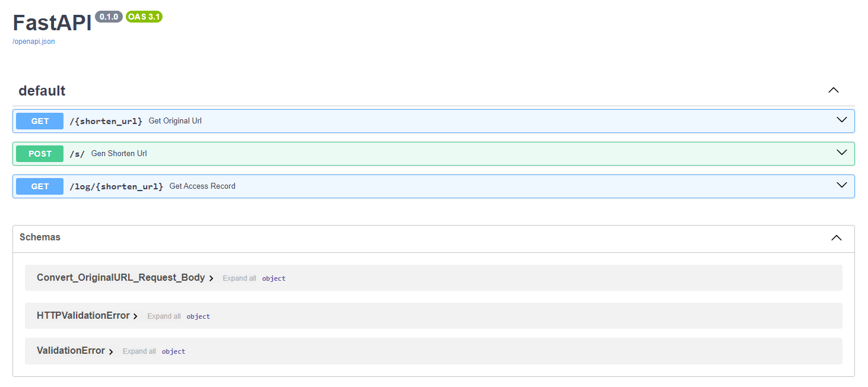868x387 pixels.
Task: Click the 0.1.0 version badge
Action: click(109, 17)
